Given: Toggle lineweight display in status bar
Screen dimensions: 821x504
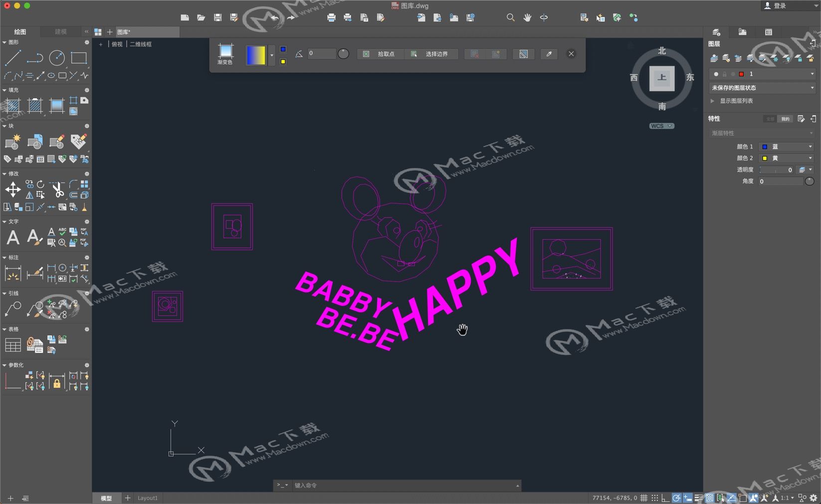Looking at the screenshot, I should coord(698,498).
